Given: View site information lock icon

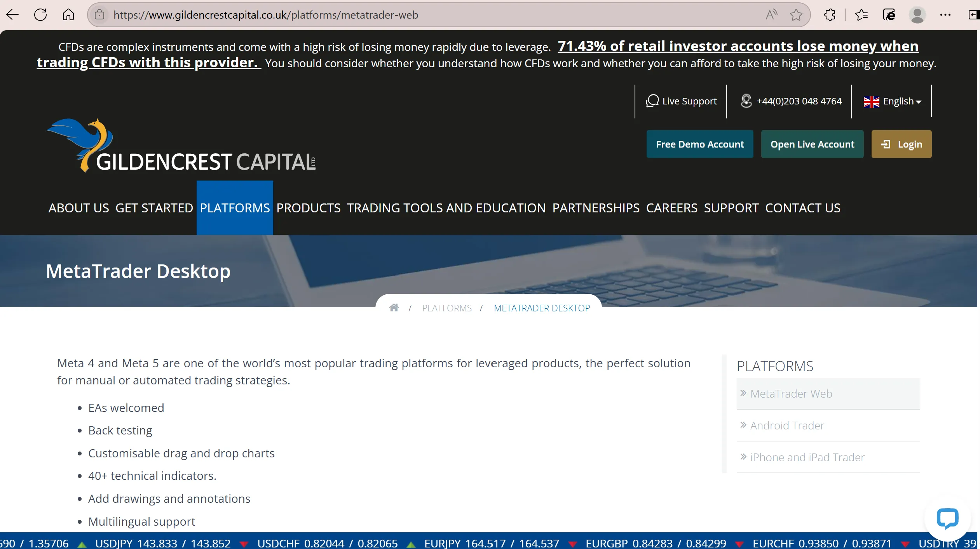Looking at the screenshot, I should (x=99, y=15).
